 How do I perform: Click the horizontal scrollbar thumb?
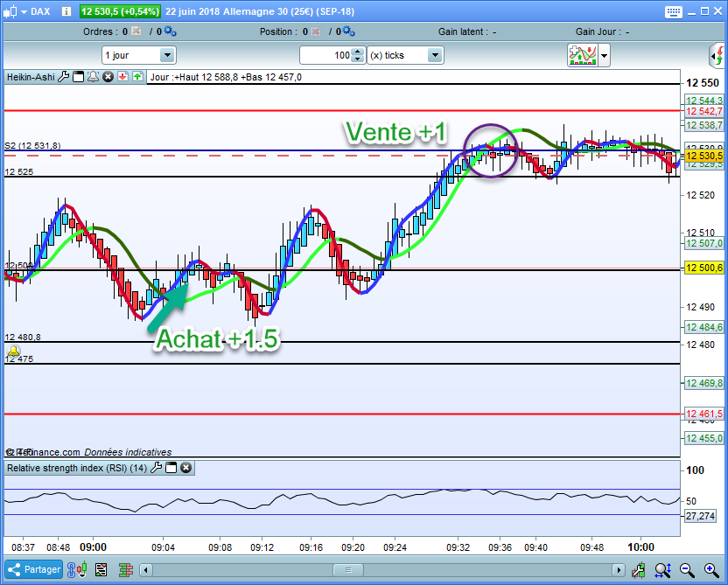348,569
